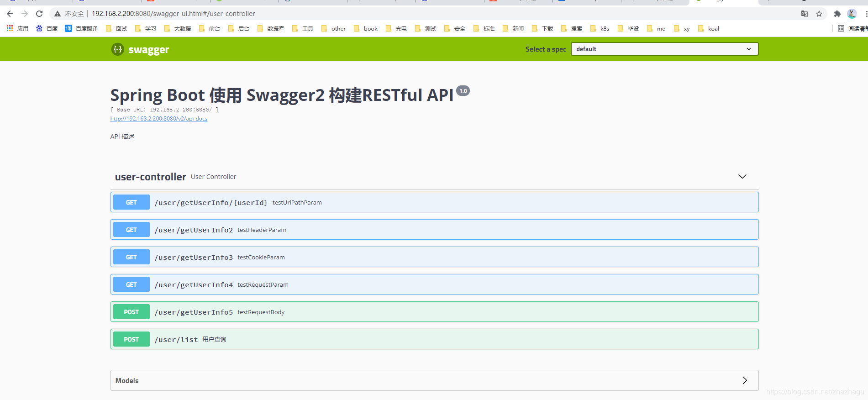Open the Select a spec dropdown
The width and height of the screenshot is (868, 400).
(664, 49)
